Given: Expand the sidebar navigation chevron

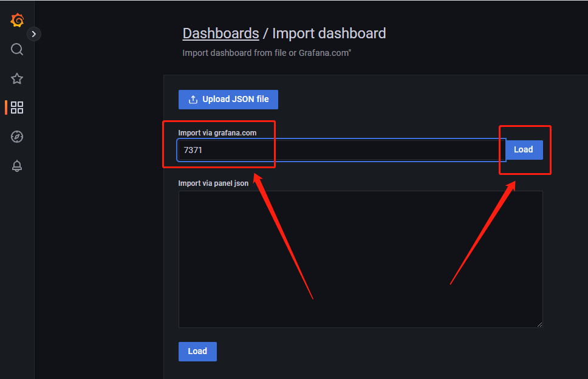Looking at the screenshot, I should click(x=34, y=34).
